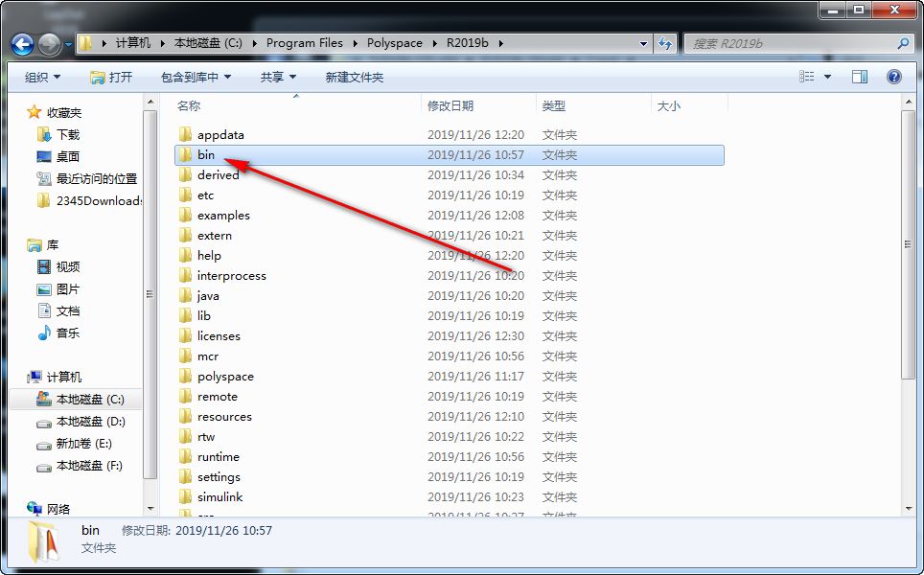Select the runtime folder
This screenshot has width=924, height=575.
pyautogui.click(x=218, y=456)
